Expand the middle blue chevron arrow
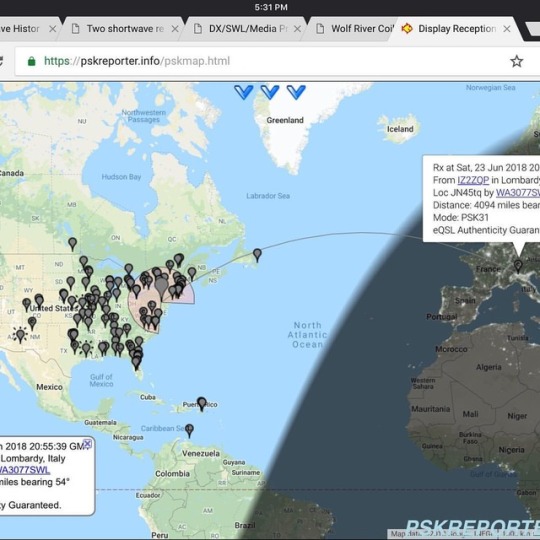 click(270, 92)
